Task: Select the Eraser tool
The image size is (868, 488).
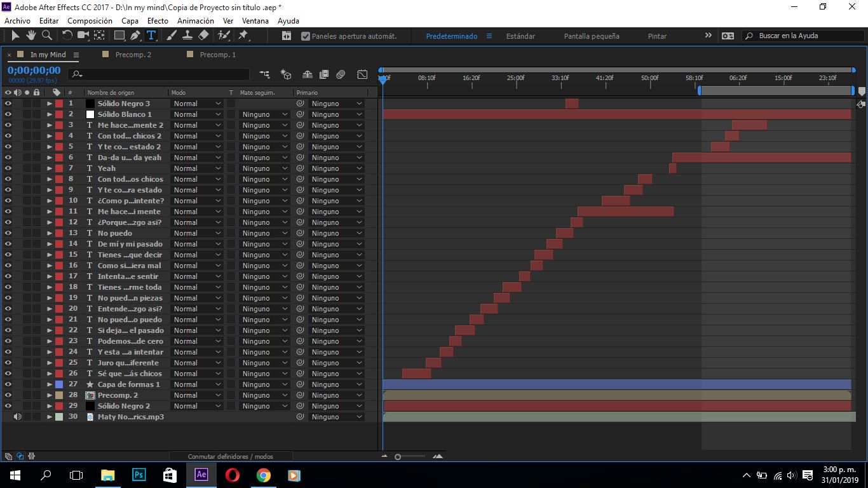Action: click(x=203, y=36)
